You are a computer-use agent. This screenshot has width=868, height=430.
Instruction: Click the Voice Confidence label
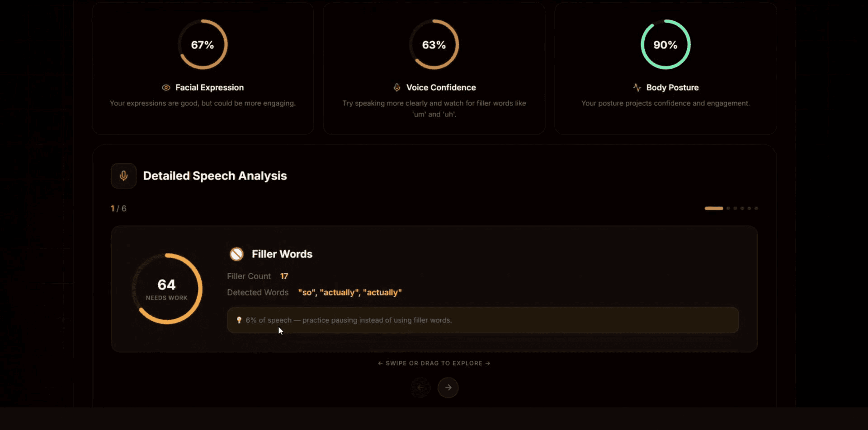pyautogui.click(x=441, y=88)
